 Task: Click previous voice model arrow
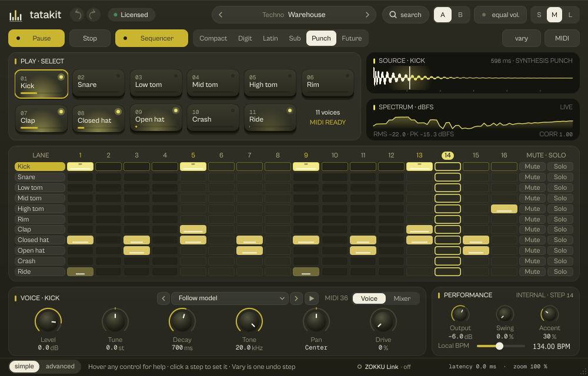coord(163,298)
